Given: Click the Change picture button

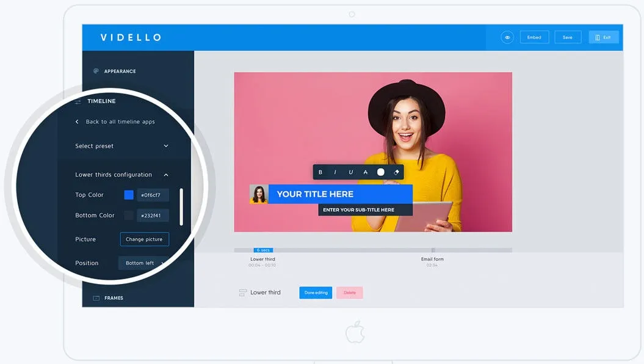Looking at the screenshot, I should 144,239.
